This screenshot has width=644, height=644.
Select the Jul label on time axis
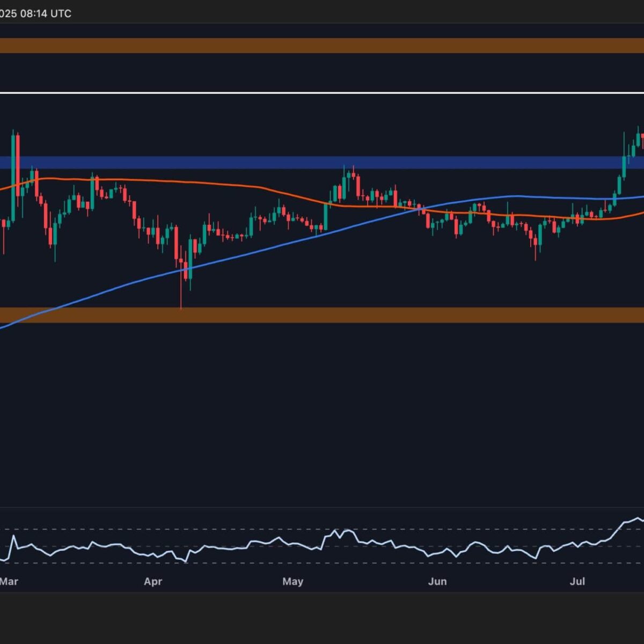pyautogui.click(x=577, y=581)
